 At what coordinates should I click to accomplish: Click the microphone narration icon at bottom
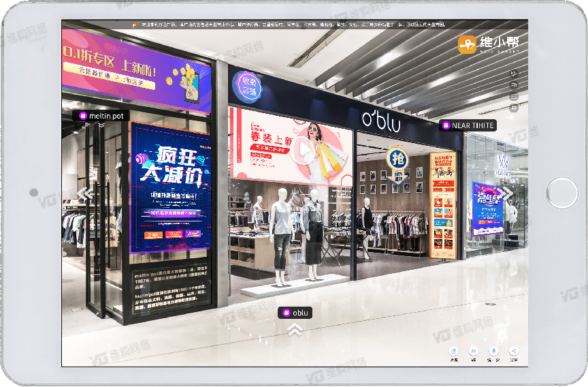point(493,352)
